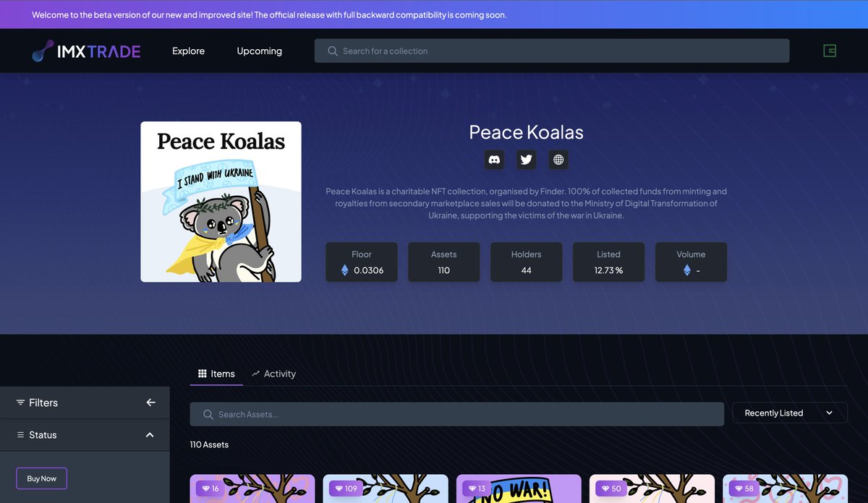The image size is (868, 503).
Task: Collapse filters with the left arrow
Action: 150,403
